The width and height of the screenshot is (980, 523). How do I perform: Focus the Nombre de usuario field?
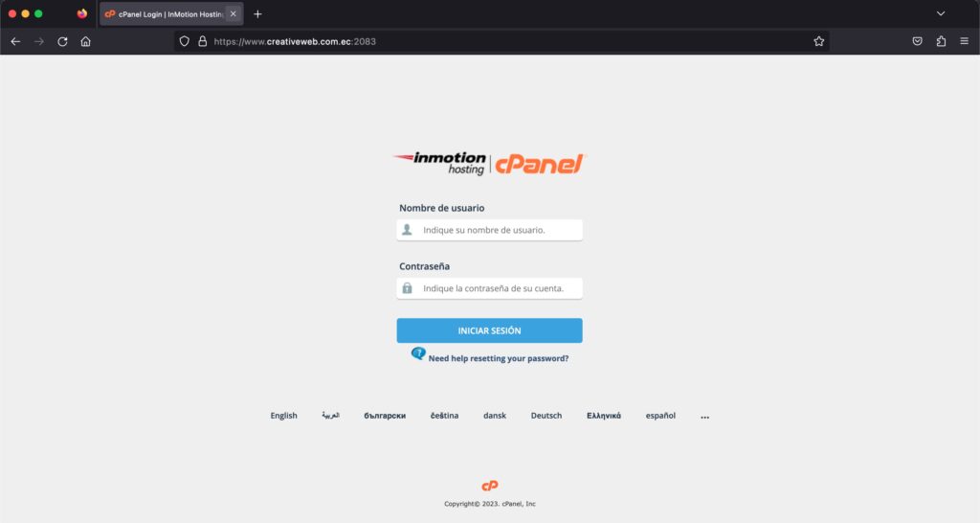489,230
